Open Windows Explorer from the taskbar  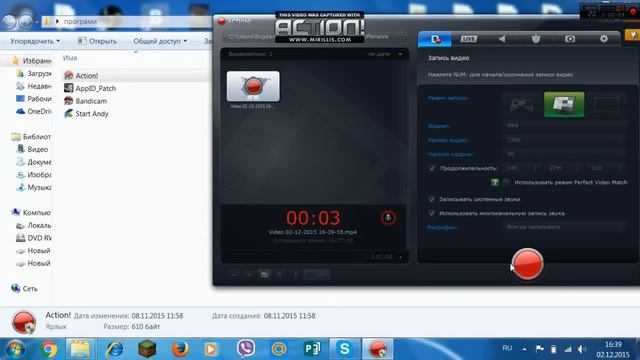click(80, 349)
